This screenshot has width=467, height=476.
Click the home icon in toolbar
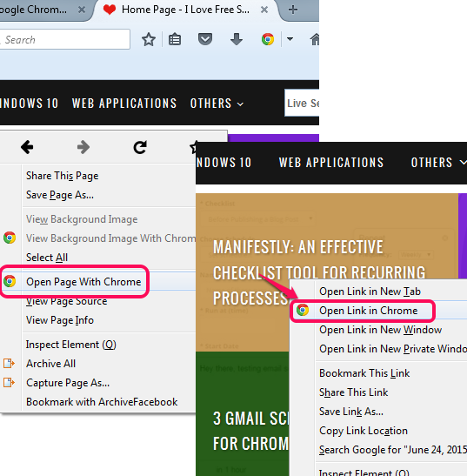tap(315, 40)
